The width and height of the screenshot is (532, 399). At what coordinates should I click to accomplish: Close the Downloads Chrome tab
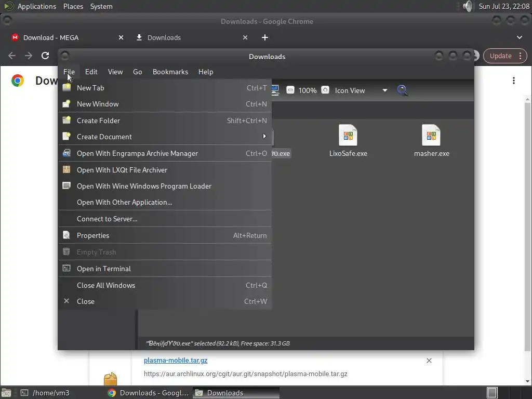click(245, 37)
